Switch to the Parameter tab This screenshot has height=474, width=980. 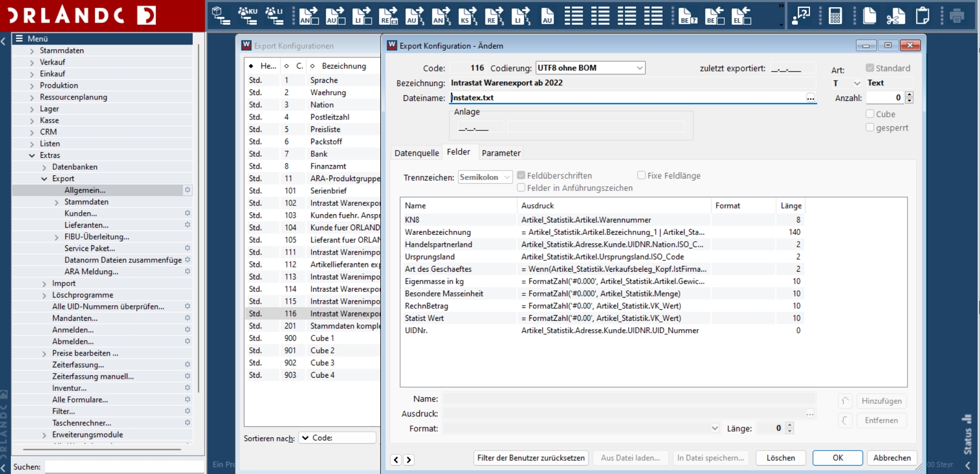click(x=501, y=153)
